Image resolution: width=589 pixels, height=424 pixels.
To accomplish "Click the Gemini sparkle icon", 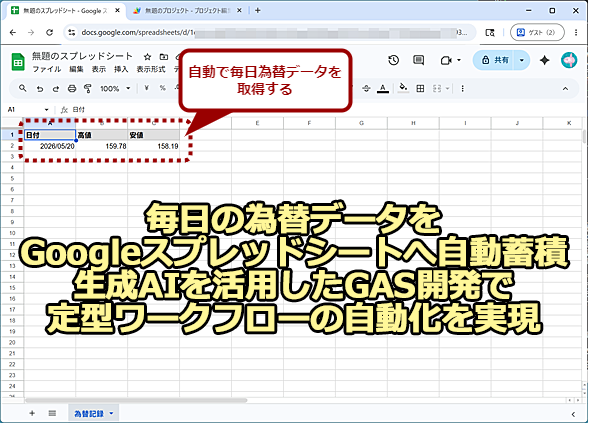I will coord(544,60).
